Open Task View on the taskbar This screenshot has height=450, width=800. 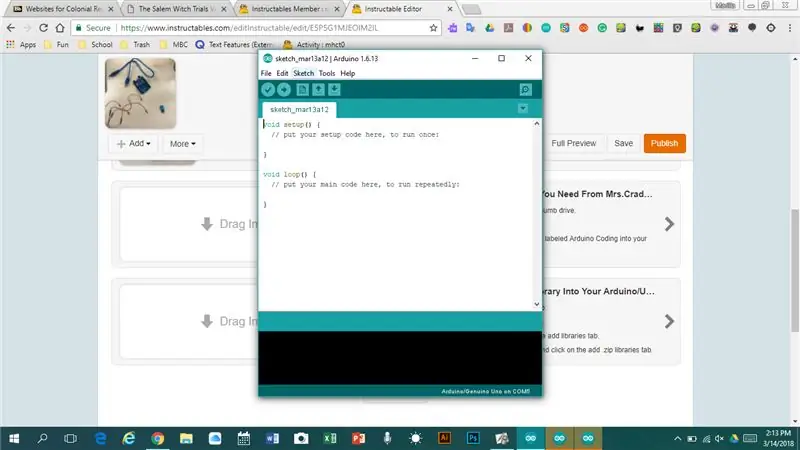70,438
